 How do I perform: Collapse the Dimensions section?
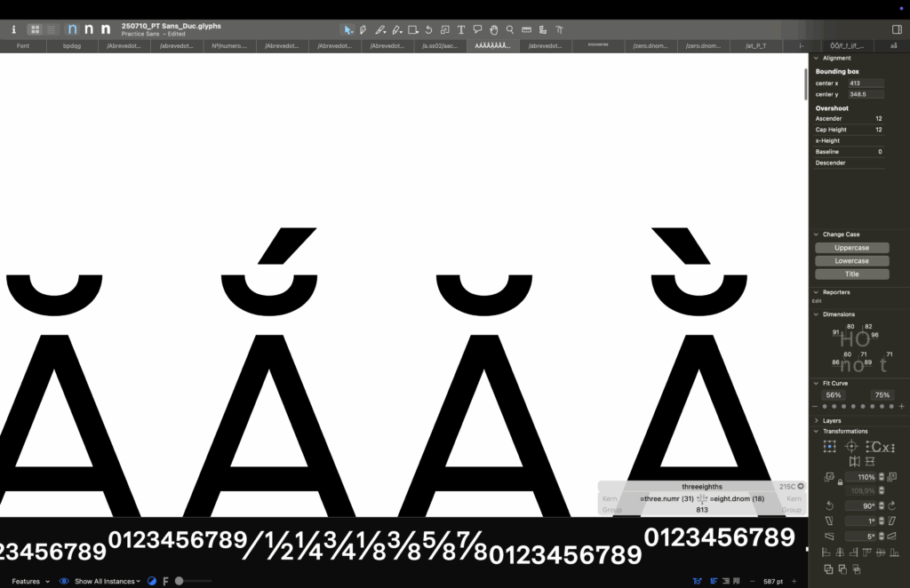coord(816,314)
